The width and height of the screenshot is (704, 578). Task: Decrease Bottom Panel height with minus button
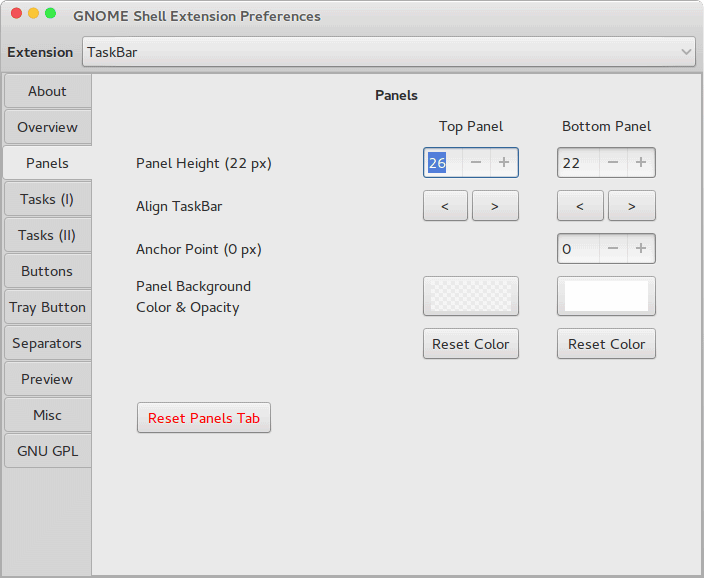(x=613, y=163)
